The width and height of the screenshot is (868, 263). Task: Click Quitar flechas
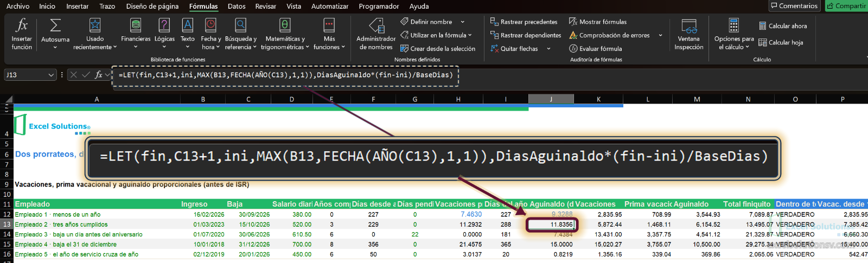pos(514,48)
